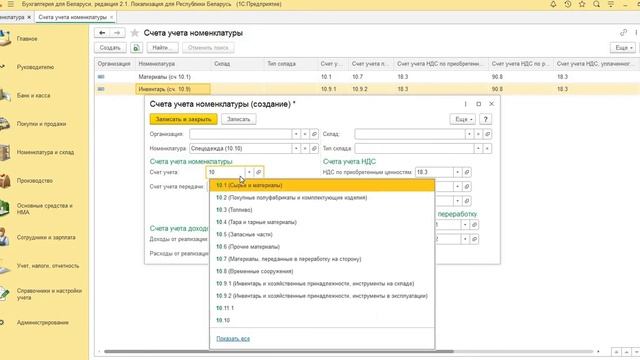The width and height of the screenshot is (640, 360).
Task: Expand the Тип склада dropdown arrow
Action: (x=478, y=149)
